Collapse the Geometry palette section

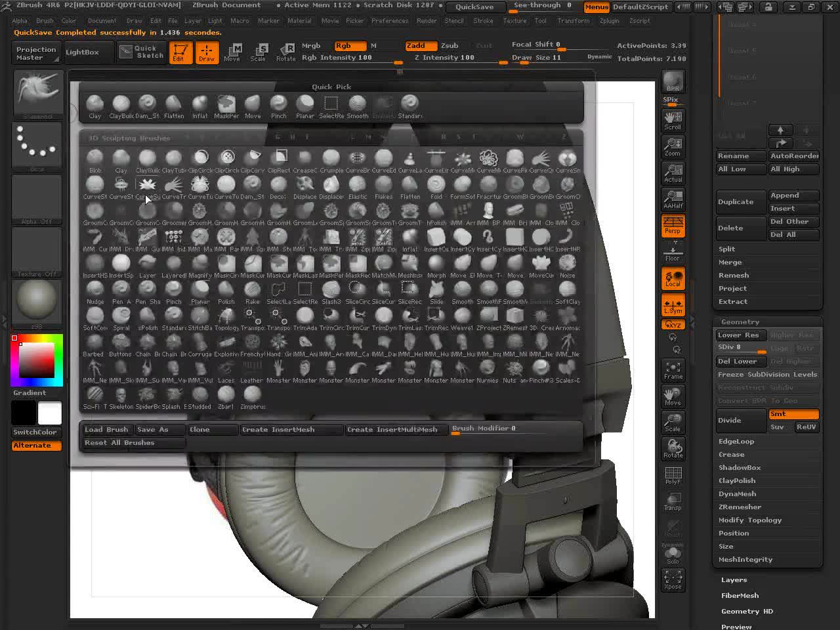pyautogui.click(x=740, y=322)
